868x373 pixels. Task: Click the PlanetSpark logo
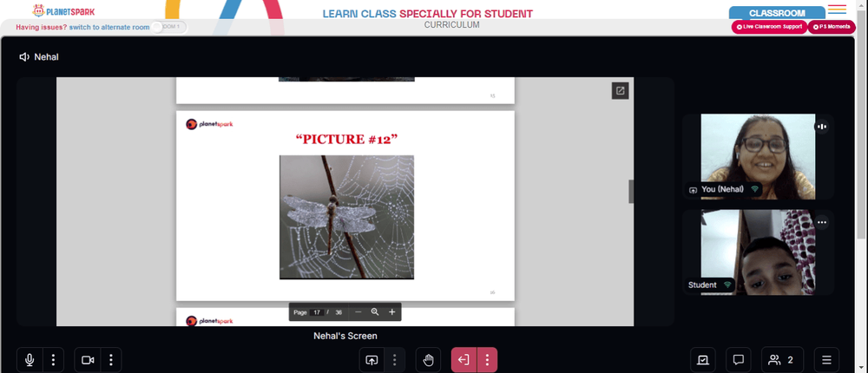(x=63, y=10)
